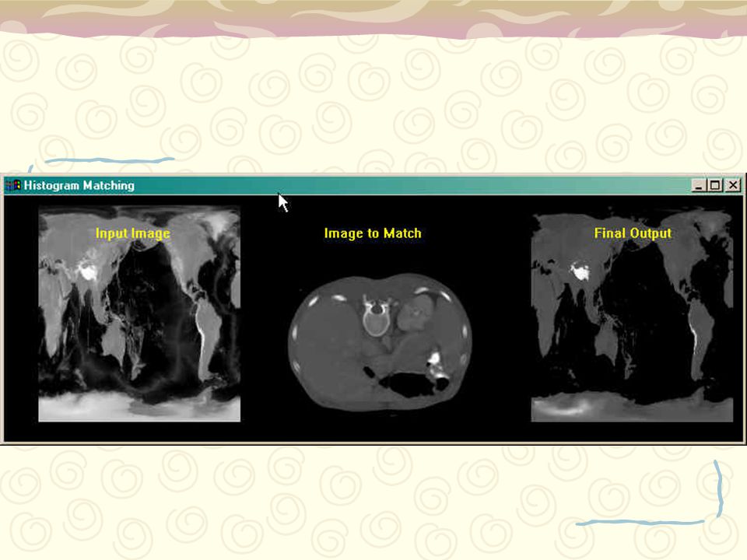Minimize the Histogram Matching window
This screenshot has height=560, width=747.
pyautogui.click(x=699, y=185)
